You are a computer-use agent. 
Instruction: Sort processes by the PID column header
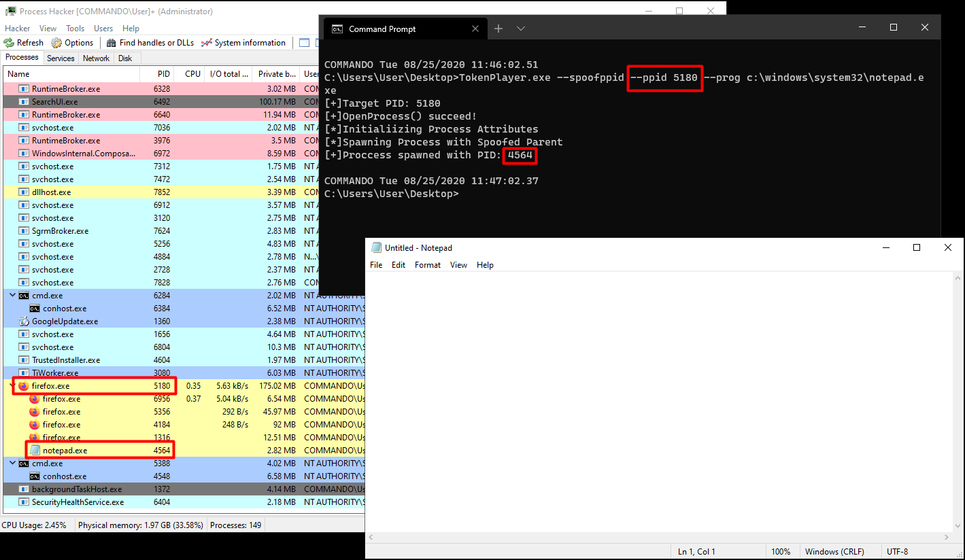pos(157,74)
